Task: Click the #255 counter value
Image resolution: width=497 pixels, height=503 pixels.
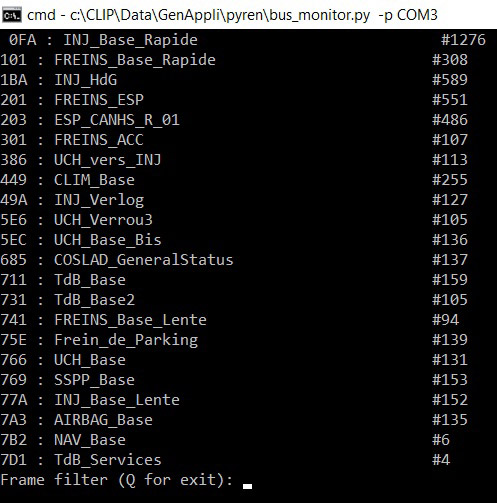Action: coord(450,180)
